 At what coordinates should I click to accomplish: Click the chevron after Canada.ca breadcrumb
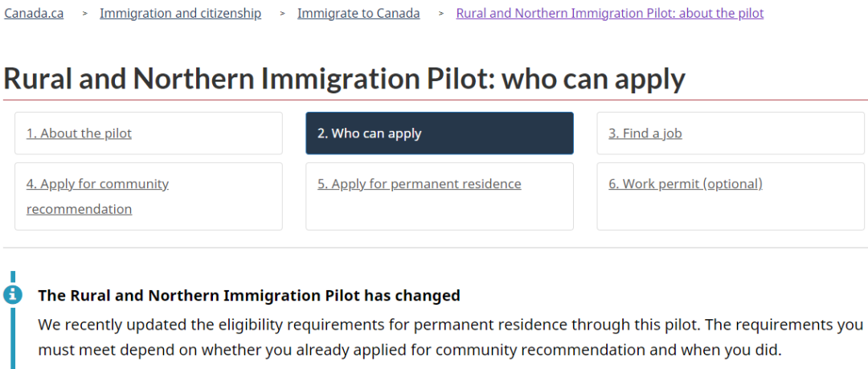84,14
